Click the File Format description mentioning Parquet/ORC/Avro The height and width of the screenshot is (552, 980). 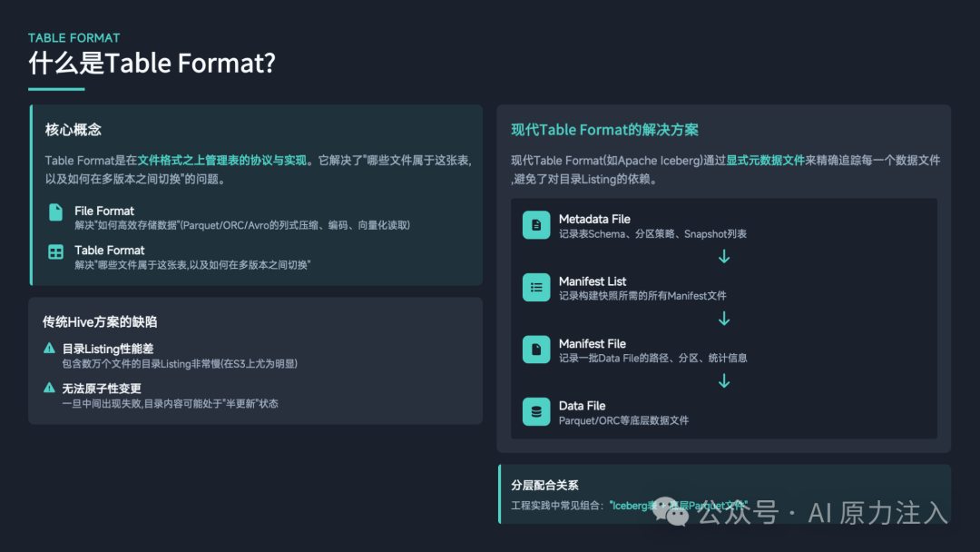click(242, 225)
